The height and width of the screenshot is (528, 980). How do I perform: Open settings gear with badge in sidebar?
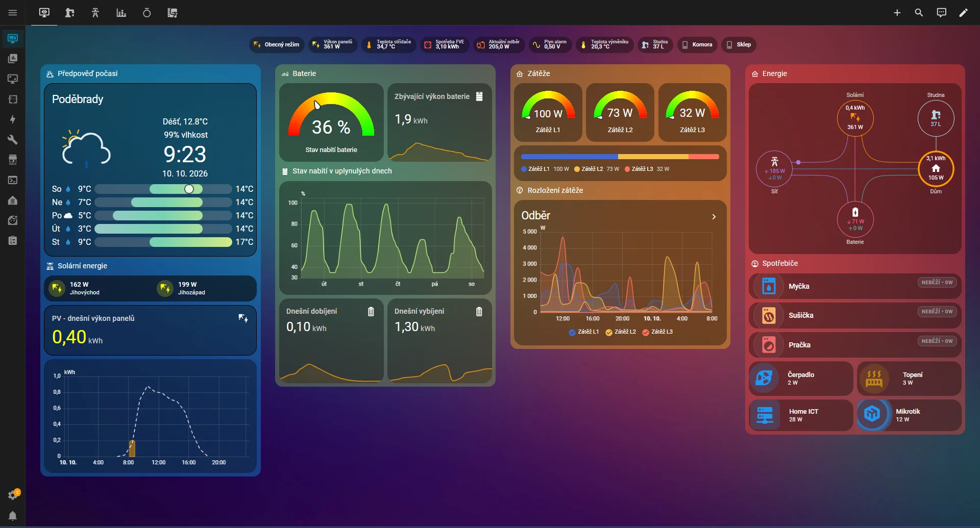point(13,495)
